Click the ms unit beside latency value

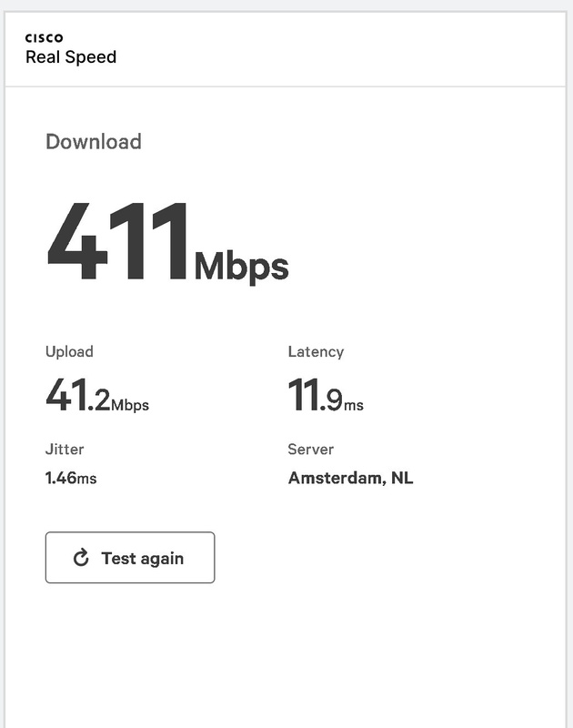pos(354,405)
